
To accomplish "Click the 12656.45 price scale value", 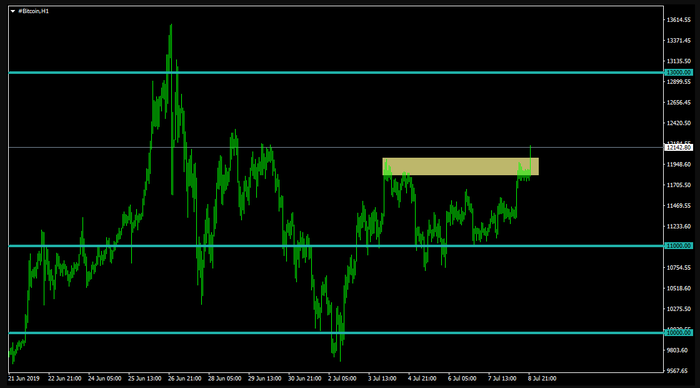I will pos(679,103).
